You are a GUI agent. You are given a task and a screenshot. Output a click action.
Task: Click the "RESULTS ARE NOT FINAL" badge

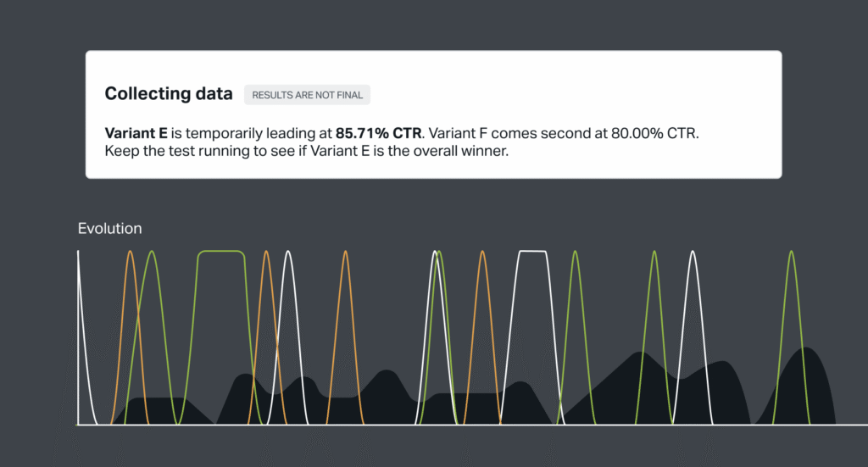[x=307, y=95]
